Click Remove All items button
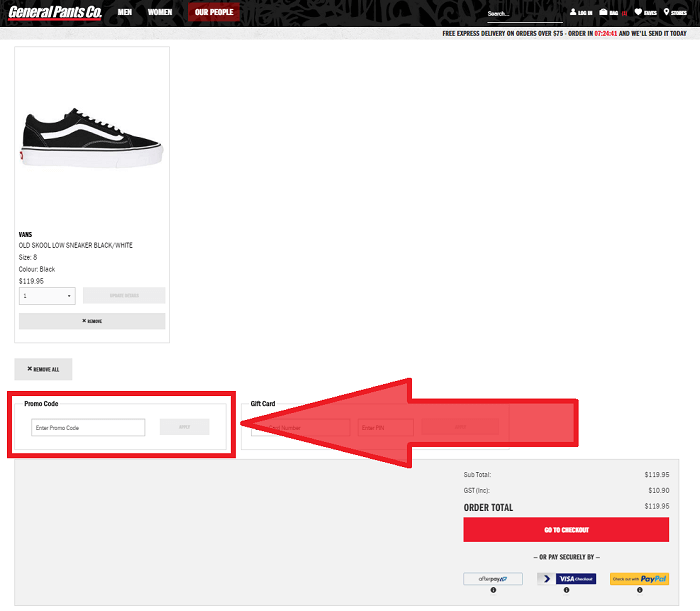 43,369
